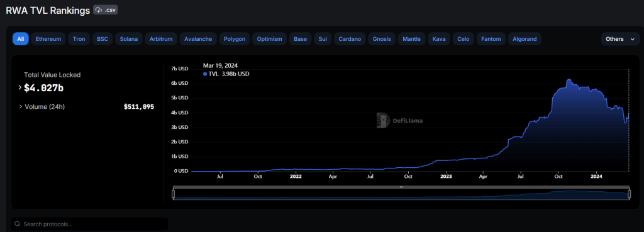Filter rankings by BSC
This screenshot has width=644, height=232.
point(103,39)
